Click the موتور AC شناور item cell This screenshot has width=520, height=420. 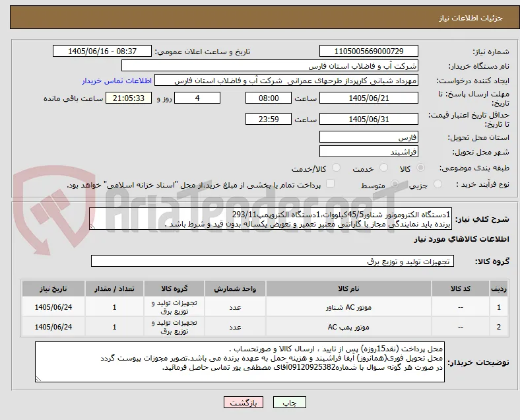pyautogui.click(x=348, y=307)
